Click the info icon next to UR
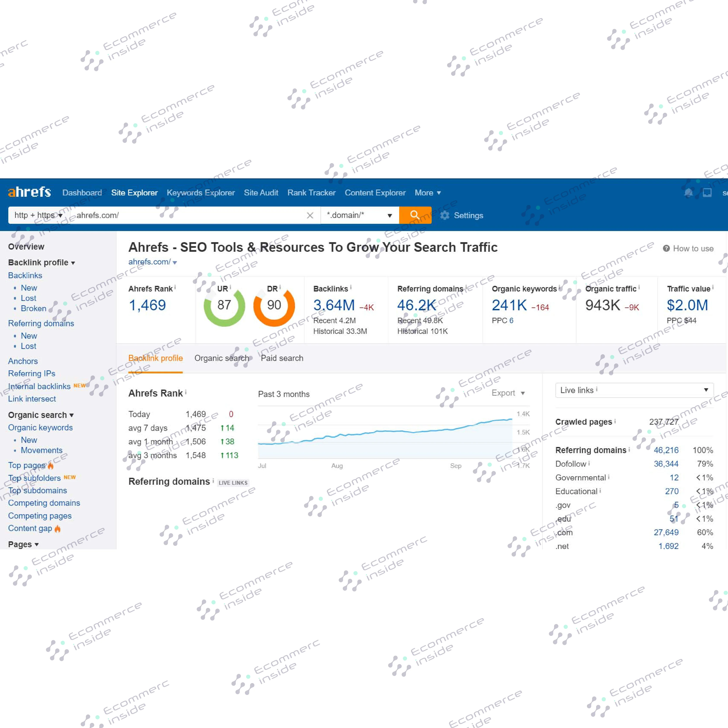 [231, 288]
